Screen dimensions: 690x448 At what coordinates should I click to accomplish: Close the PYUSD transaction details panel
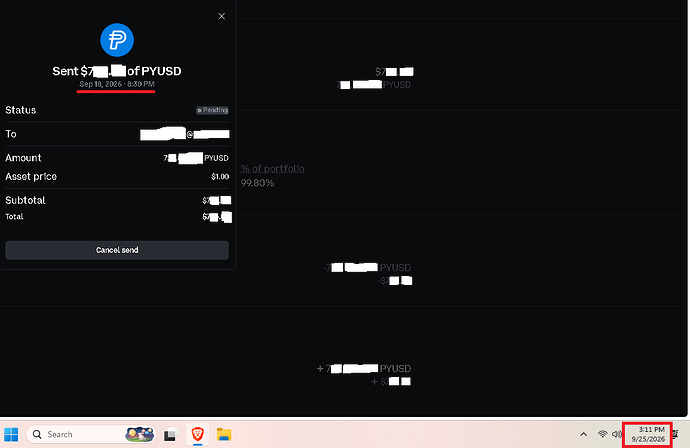(x=222, y=16)
